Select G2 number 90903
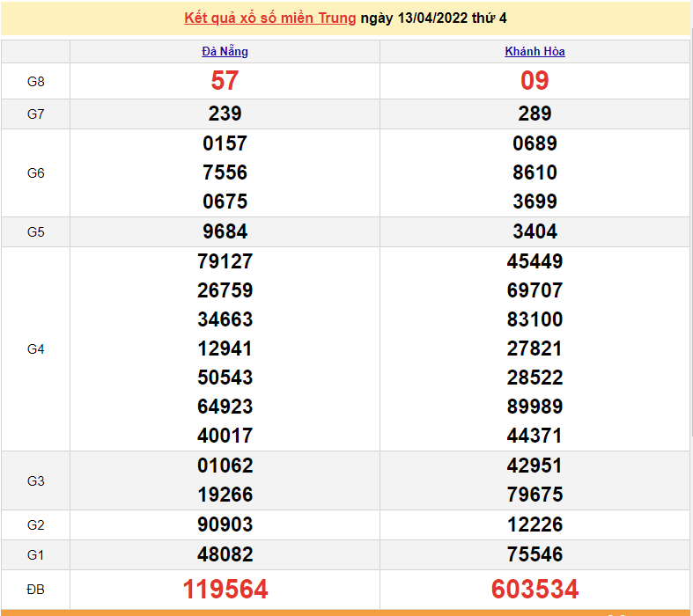The height and width of the screenshot is (616, 693). pos(225,524)
